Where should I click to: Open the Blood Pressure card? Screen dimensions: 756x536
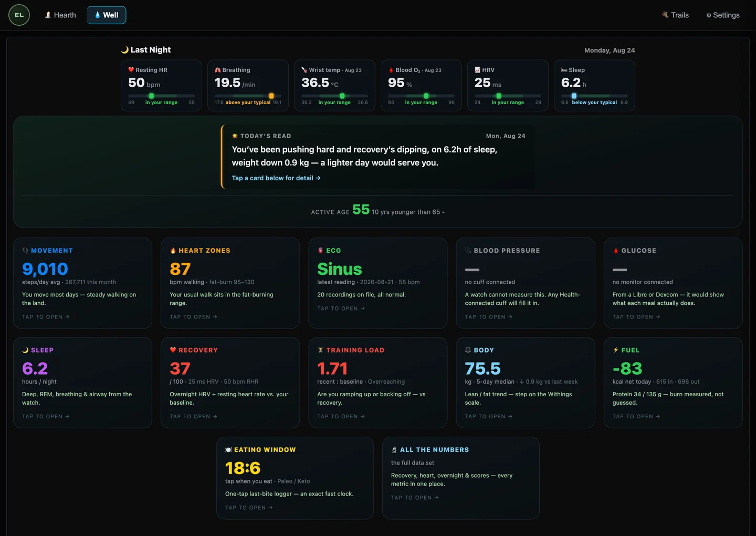tap(526, 283)
